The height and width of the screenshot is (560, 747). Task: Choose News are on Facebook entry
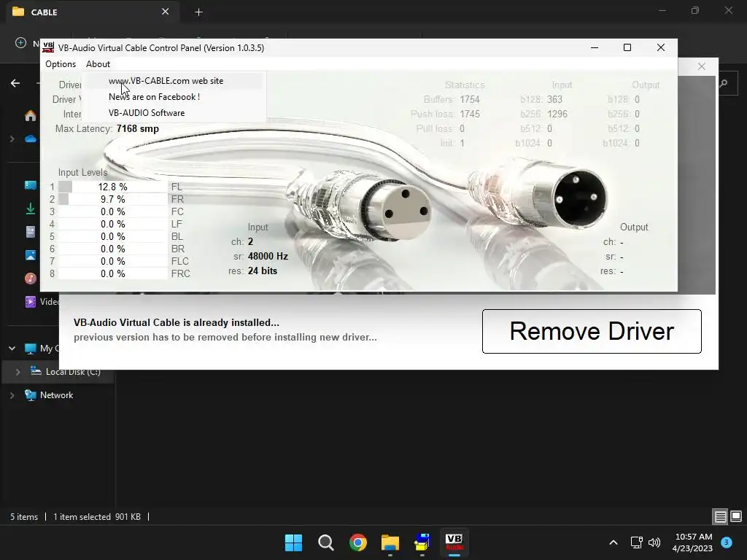(154, 97)
